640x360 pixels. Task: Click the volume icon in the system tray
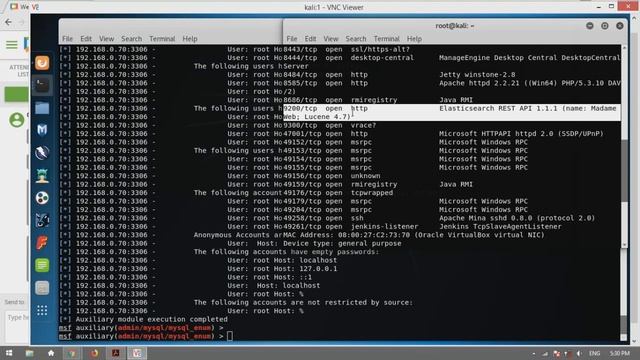tap(579, 353)
